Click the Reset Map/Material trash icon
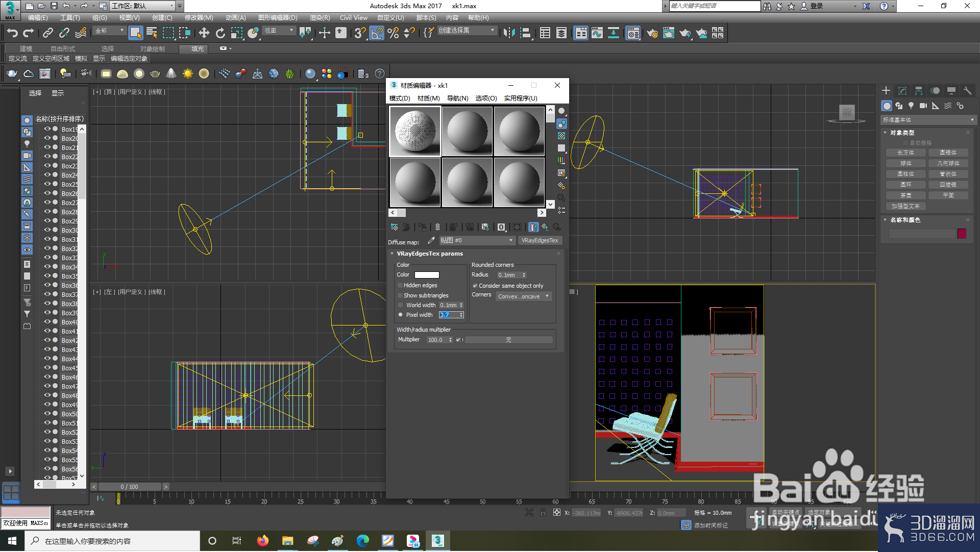The width and height of the screenshot is (980, 552). [437, 227]
